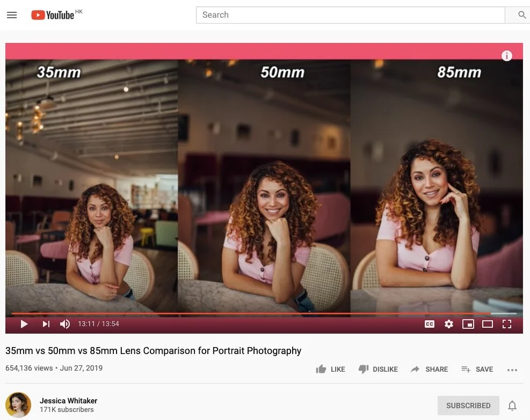Screen dimensions: 530x420
Task: Click the 654,136 views text
Action: coord(29,368)
